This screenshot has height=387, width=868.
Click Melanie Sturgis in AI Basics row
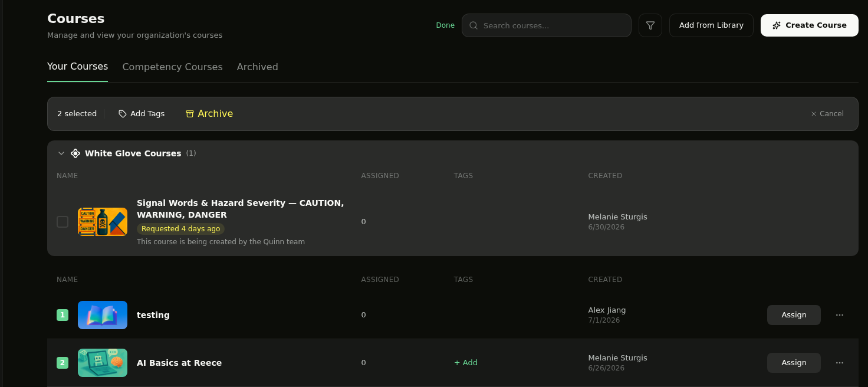(617, 358)
